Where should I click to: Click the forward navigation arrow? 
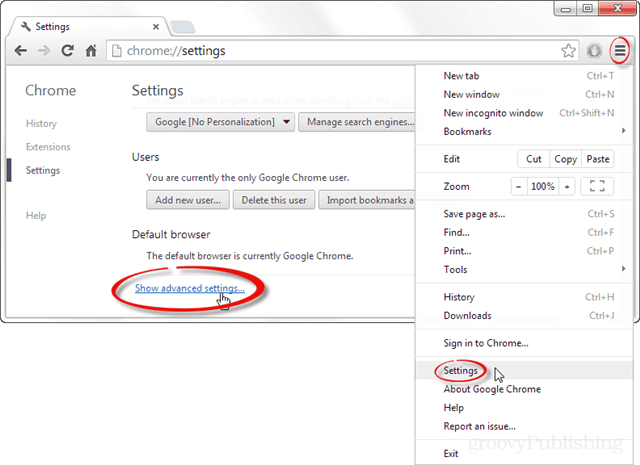44,51
